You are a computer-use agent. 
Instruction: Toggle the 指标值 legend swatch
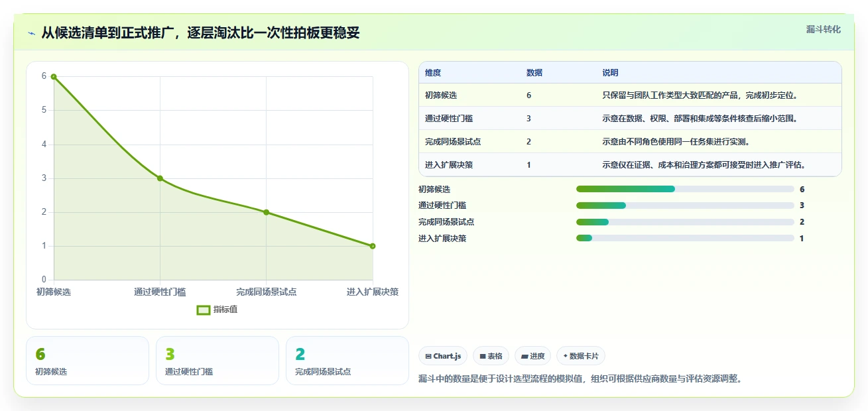coord(204,310)
